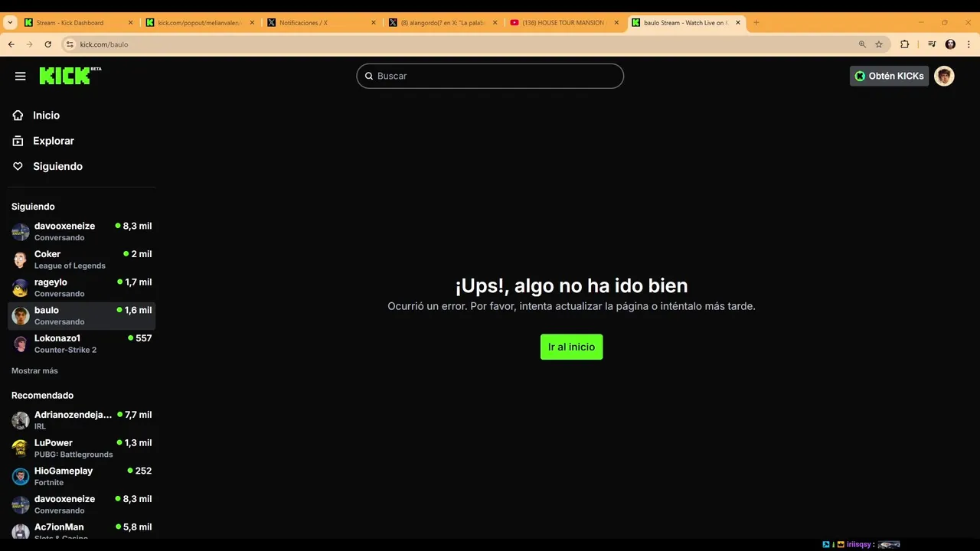
Task: Open Lokonazo1 channel
Action: (81, 344)
